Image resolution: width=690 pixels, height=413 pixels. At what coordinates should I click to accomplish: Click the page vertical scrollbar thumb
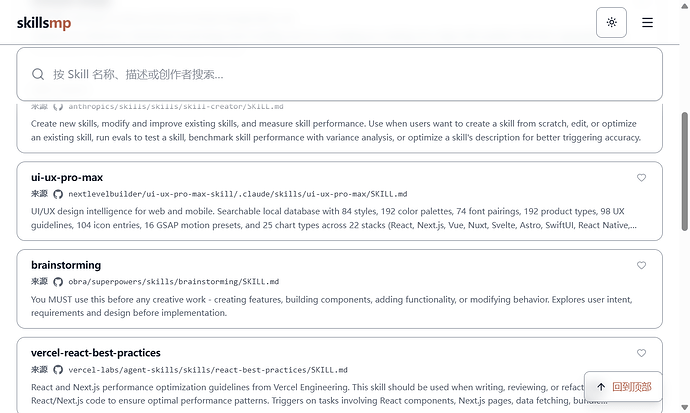pos(685,172)
